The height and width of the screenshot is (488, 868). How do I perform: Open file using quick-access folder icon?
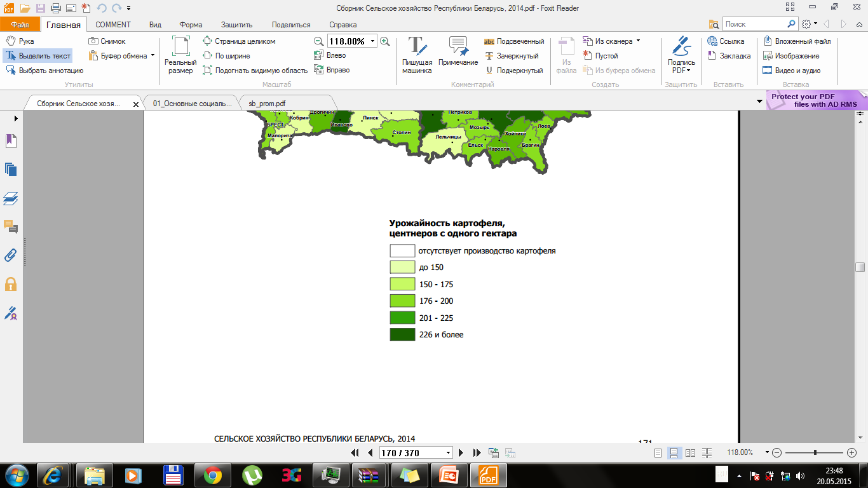tap(25, 8)
